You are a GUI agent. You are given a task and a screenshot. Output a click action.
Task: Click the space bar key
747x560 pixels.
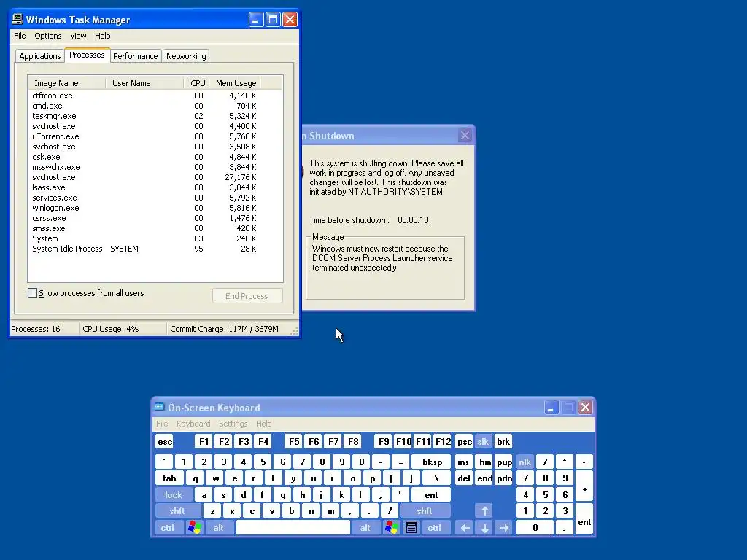293,527
